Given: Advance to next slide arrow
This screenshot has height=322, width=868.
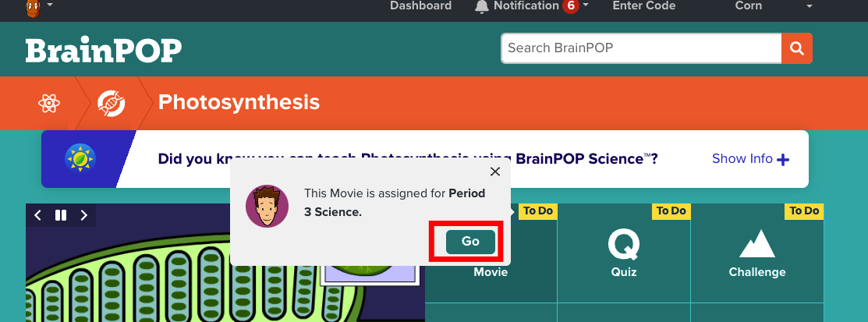Looking at the screenshot, I should tap(83, 215).
